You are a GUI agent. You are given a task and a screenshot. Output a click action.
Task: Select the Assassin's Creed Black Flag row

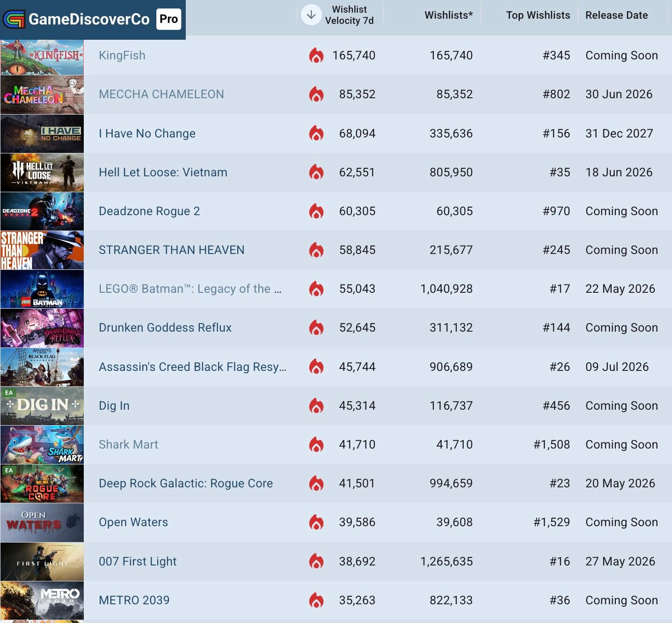point(336,367)
